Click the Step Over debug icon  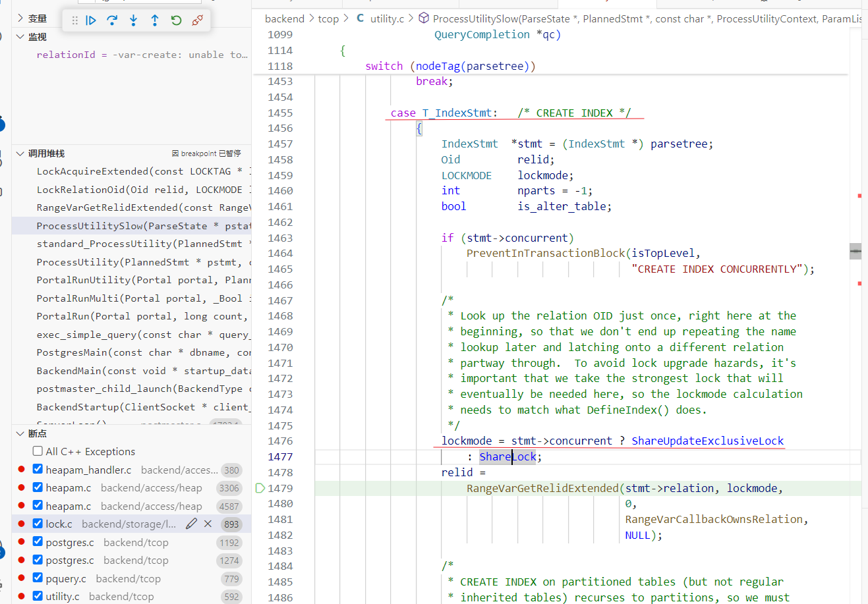coord(112,20)
